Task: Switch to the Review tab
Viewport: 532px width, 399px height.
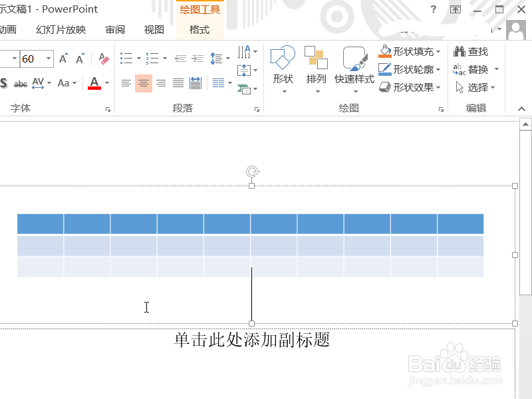Action: coord(115,30)
